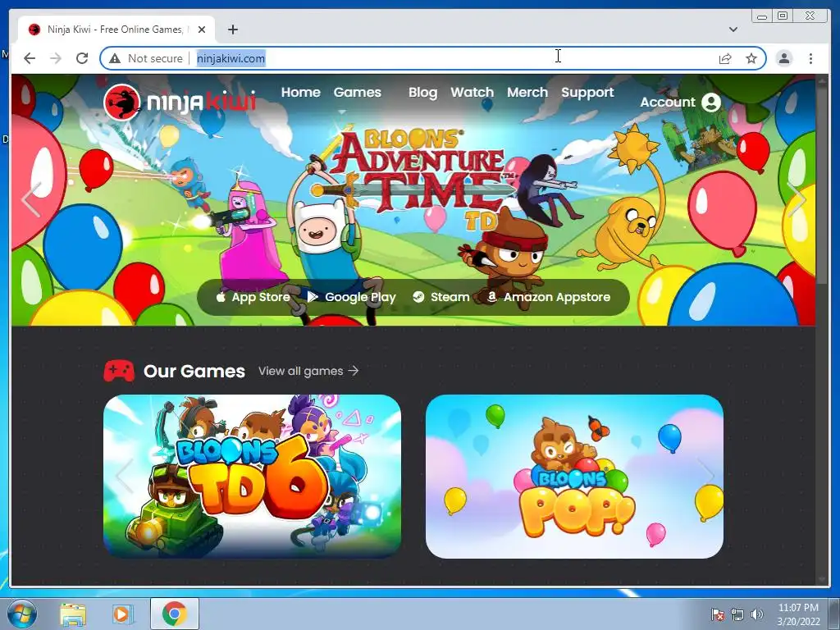
Task: Open the Bloons Pop! game card
Action: pyautogui.click(x=574, y=477)
